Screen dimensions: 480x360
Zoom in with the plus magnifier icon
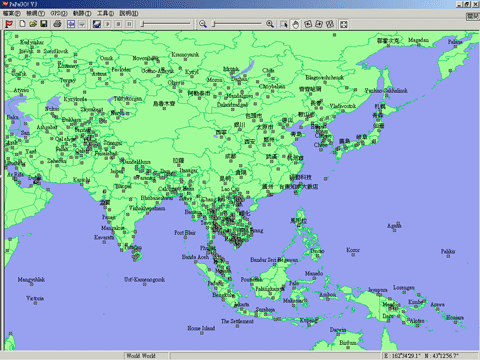(270, 24)
